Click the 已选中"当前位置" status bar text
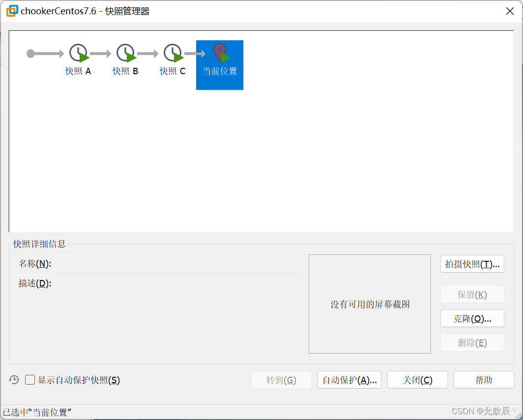This screenshot has width=523, height=420. pyautogui.click(x=37, y=412)
